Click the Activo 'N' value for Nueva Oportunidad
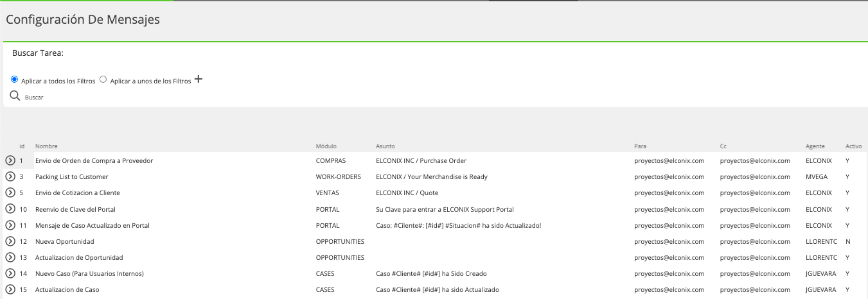This screenshot has width=868, height=299. pos(848,241)
